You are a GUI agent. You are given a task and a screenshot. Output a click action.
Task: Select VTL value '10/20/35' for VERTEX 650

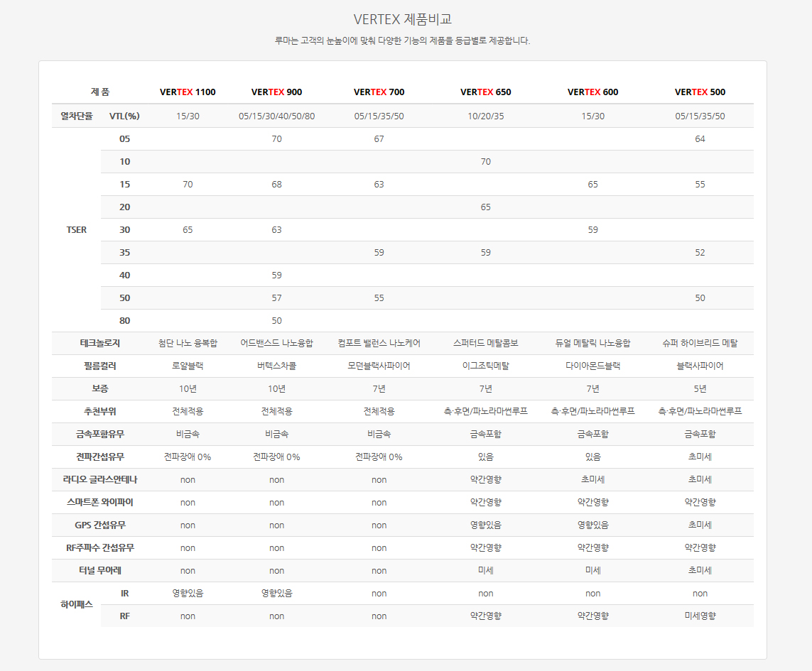[486, 116]
